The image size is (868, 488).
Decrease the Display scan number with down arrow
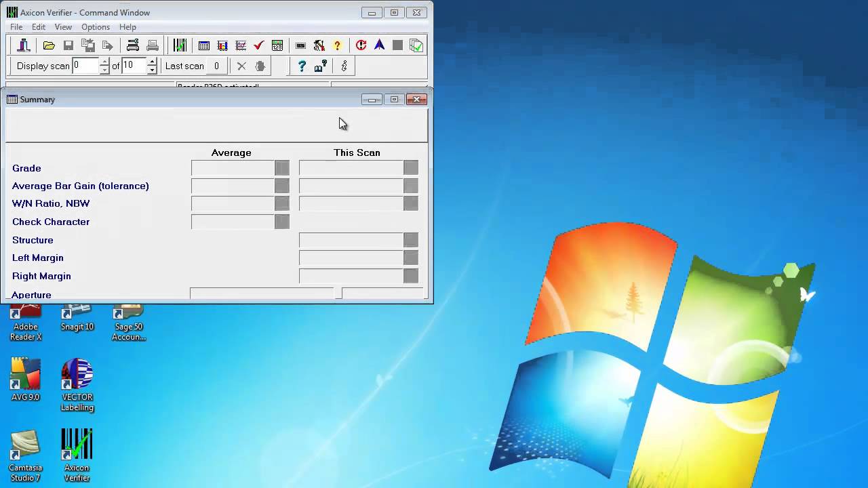(x=104, y=70)
